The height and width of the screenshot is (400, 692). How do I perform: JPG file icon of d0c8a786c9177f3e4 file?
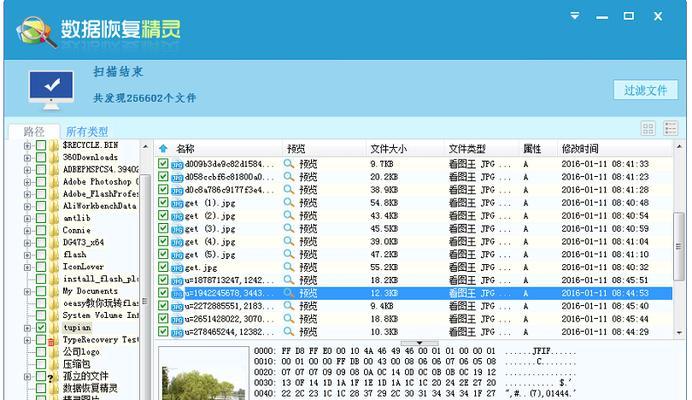click(177, 191)
